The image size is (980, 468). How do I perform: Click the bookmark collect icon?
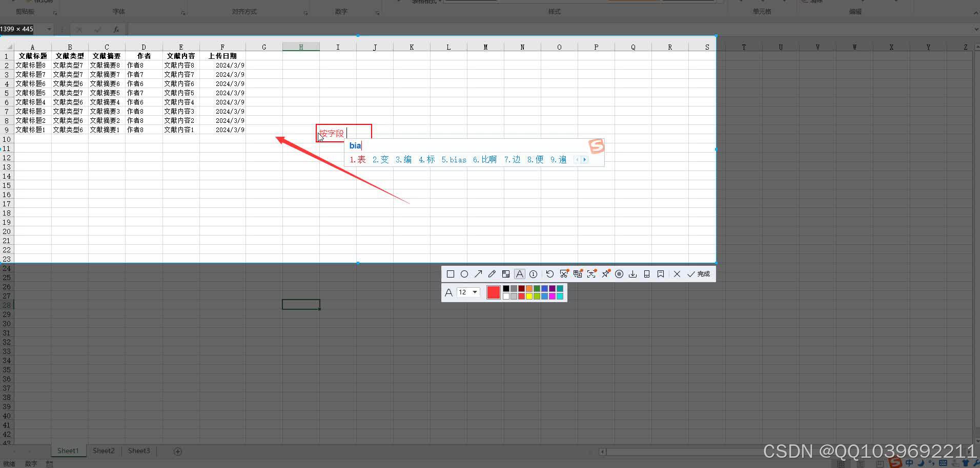point(661,274)
